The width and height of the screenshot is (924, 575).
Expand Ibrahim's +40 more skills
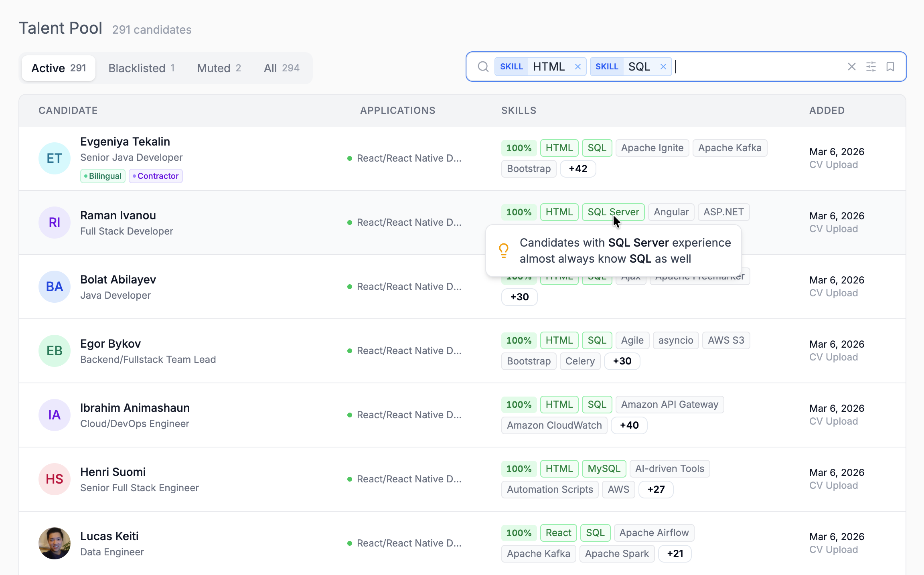(629, 425)
